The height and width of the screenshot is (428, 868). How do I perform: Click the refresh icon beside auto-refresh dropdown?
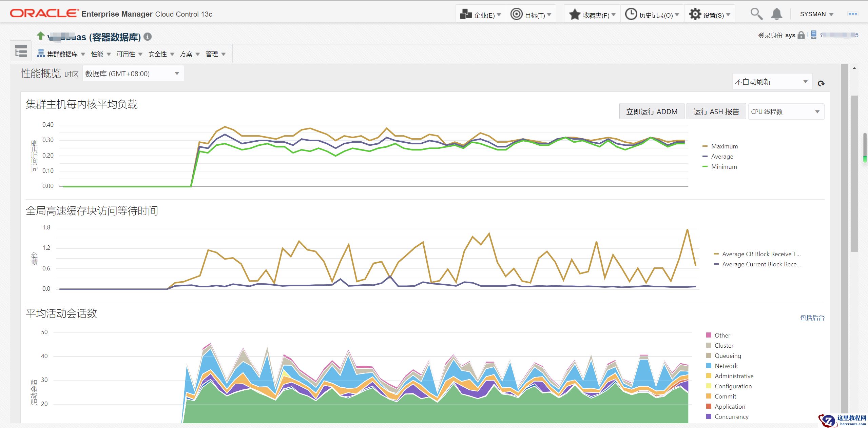point(821,83)
